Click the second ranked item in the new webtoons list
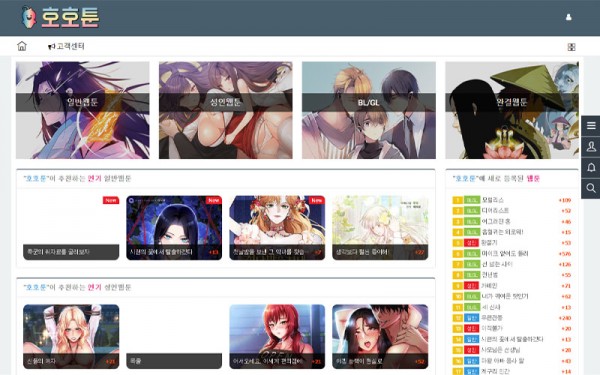Screen dimensions: 600x375 point(512,211)
